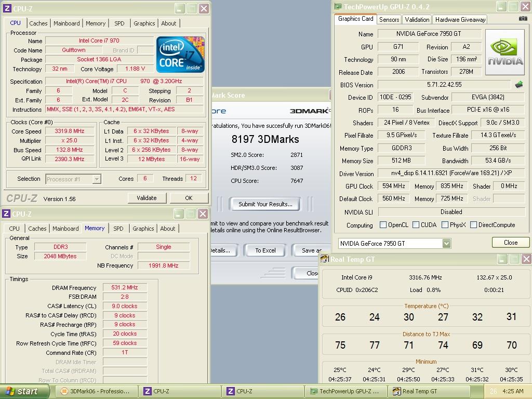Viewport: 532px width, 399px height.
Task: Click the BIOS save chip icon in GPU-Z
Action: click(x=519, y=85)
